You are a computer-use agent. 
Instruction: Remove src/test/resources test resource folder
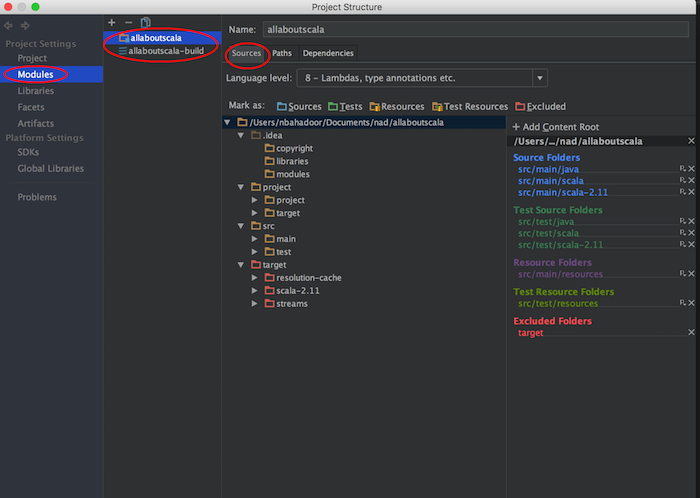click(x=691, y=303)
